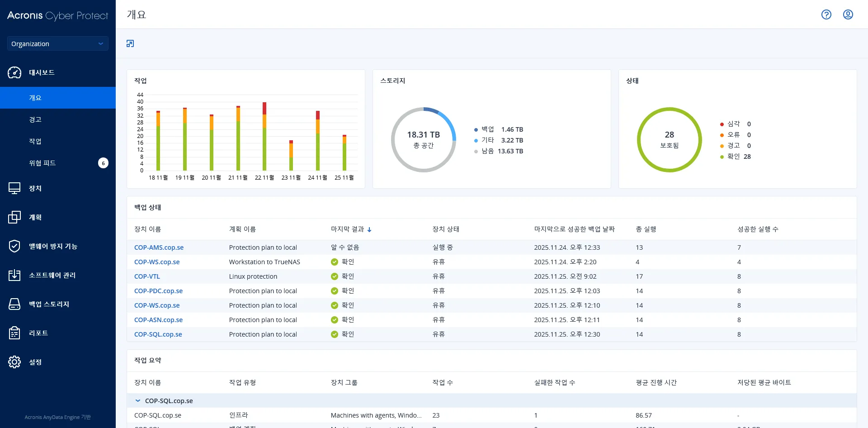Open 설정 gear icon
This screenshot has height=428, width=868.
click(x=14, y=362)
